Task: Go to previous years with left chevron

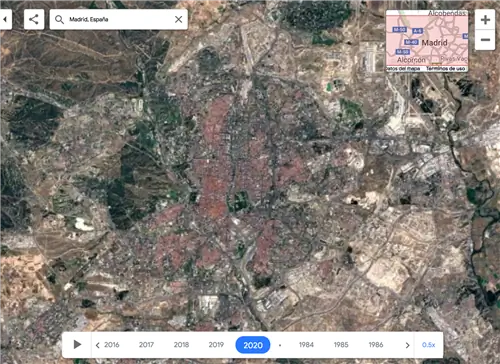Action: click(97, 345)
